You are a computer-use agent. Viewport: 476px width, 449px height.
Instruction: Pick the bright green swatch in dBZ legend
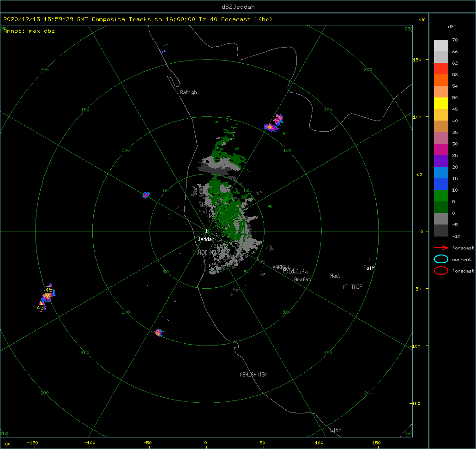441,196
